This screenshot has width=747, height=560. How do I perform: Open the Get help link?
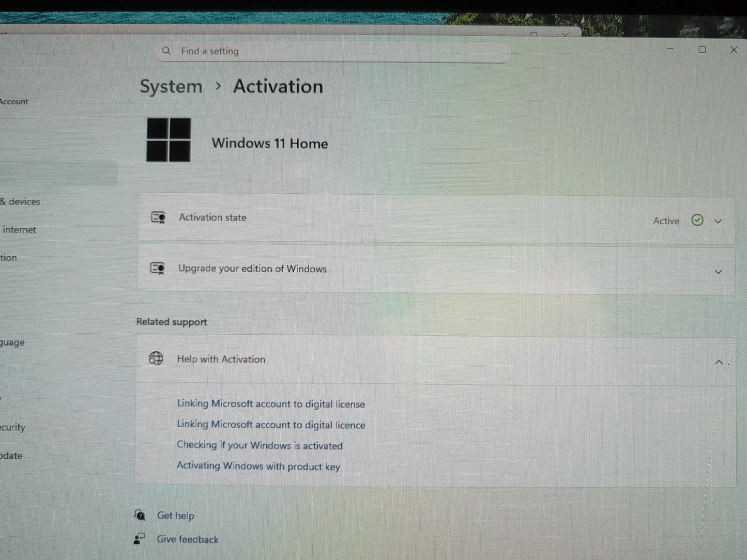176,516
